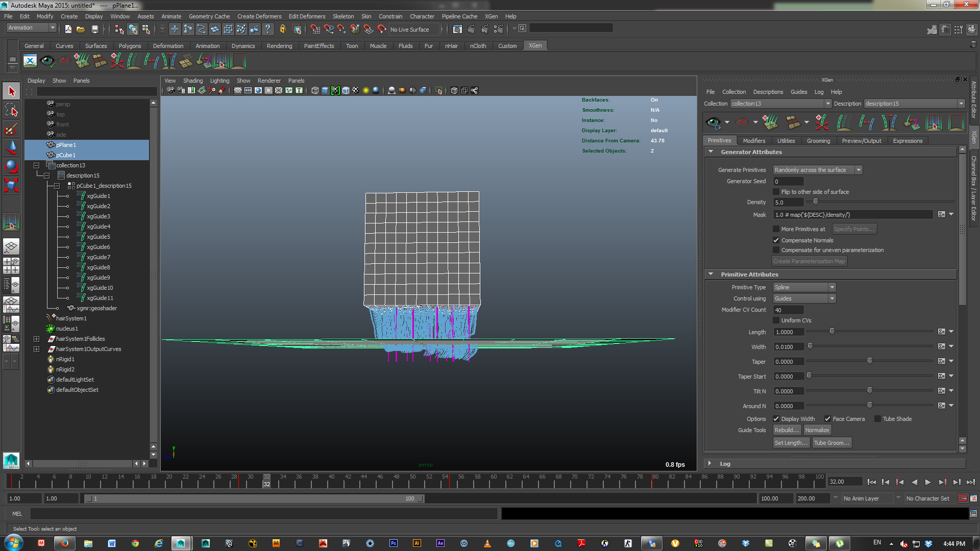
Task: Collapse the Generator Attributes section
Action: coord(710,152)
